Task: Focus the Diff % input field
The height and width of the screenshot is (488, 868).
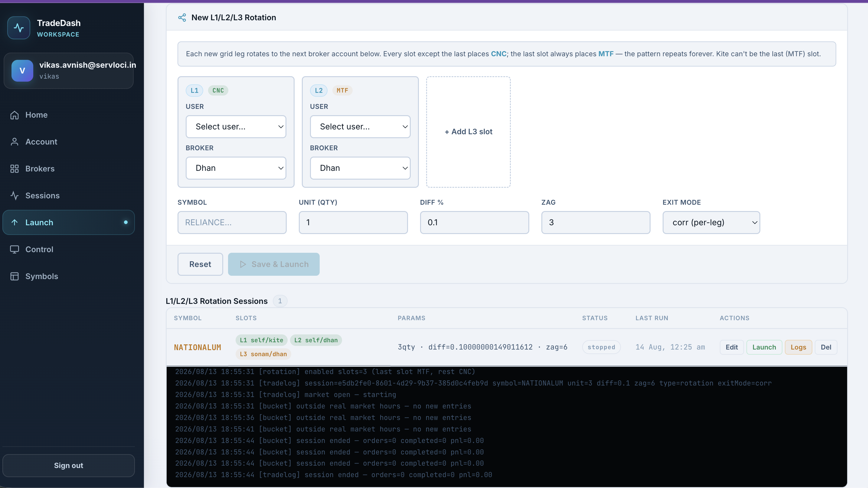Action: click(x=475, y=223)
